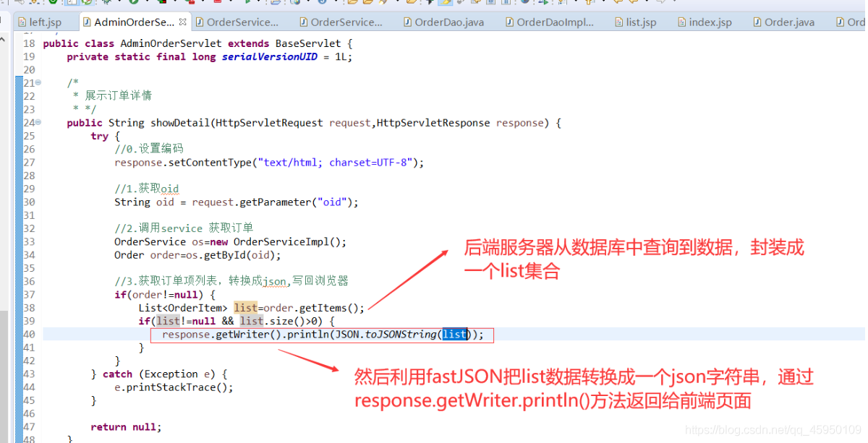This screenshot has height=443, width=868.
Task: Switch to the list.jsp tab
Action: (x=634, y=22)
